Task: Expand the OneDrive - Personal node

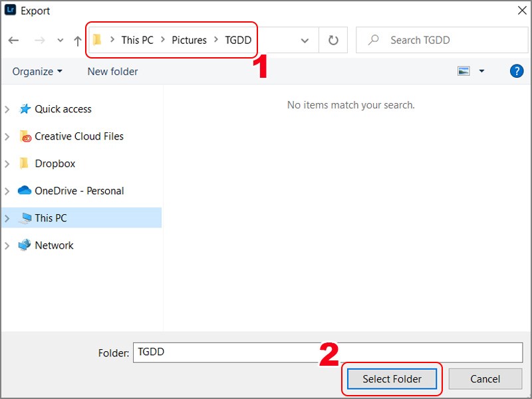Action: point(7,191)
